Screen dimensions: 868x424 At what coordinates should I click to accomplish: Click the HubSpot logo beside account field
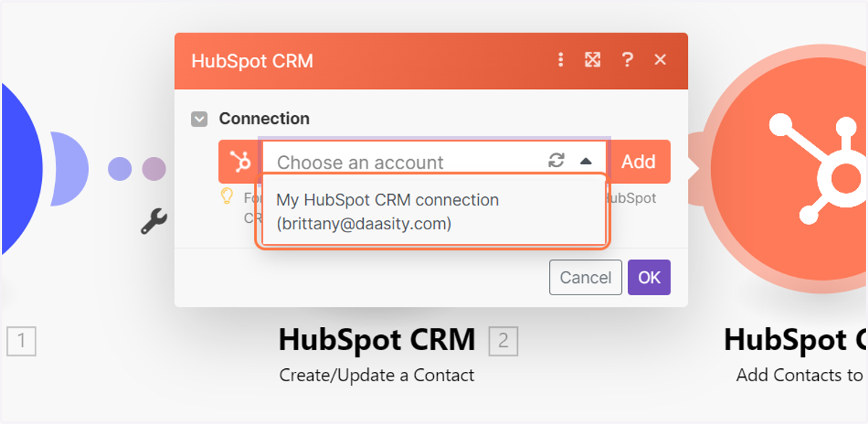click(x=240, y=161)
